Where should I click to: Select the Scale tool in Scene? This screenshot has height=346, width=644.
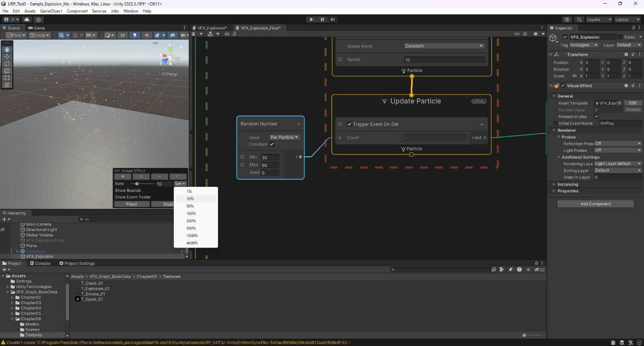tap(7, 71)
